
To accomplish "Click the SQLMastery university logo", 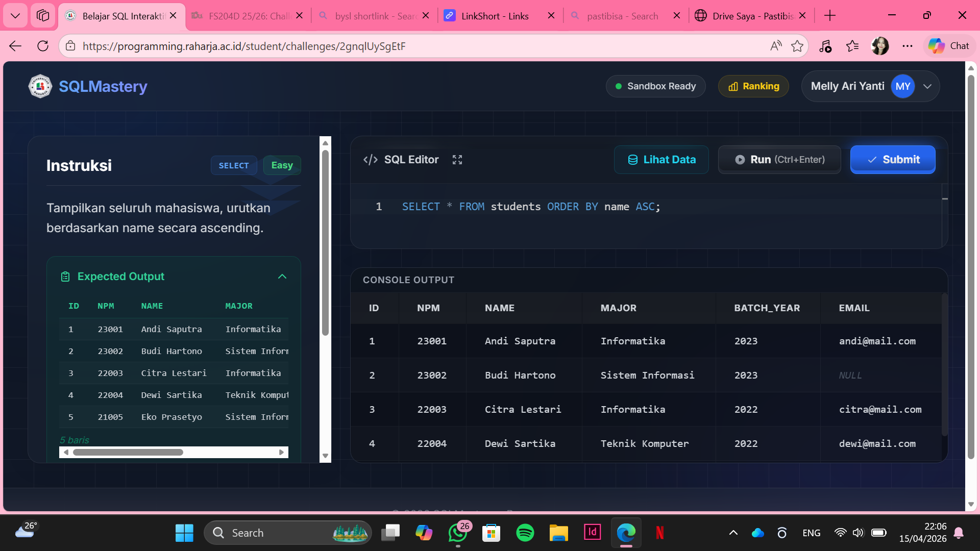I will click(x=40, y=86).
